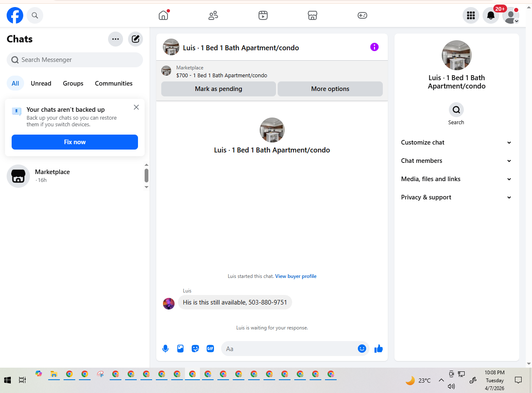Open the Chats options three-dot button

[116, 39]
